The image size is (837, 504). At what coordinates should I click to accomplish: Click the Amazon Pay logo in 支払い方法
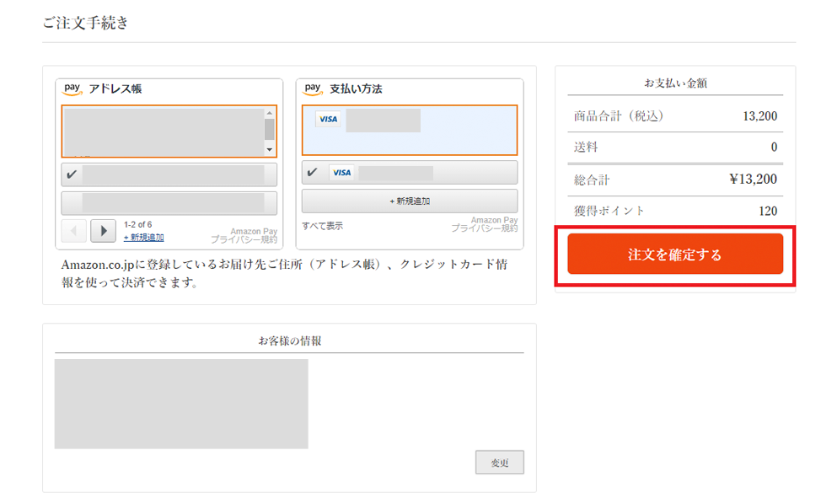[x=313, y=88]
